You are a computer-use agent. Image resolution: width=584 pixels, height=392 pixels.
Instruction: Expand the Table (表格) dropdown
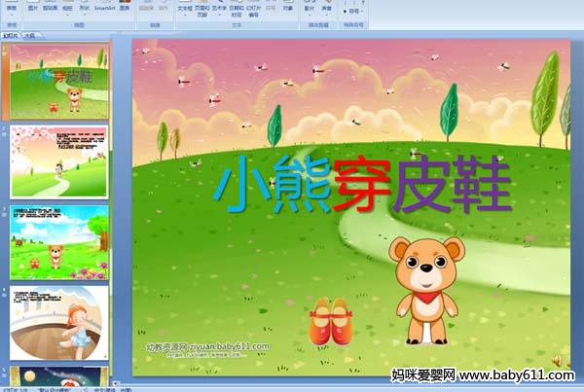pyautogui.click(x=12, y=9)
